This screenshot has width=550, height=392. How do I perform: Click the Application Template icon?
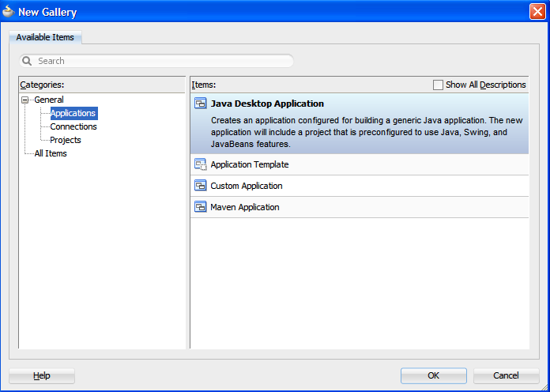coord(201,164)
